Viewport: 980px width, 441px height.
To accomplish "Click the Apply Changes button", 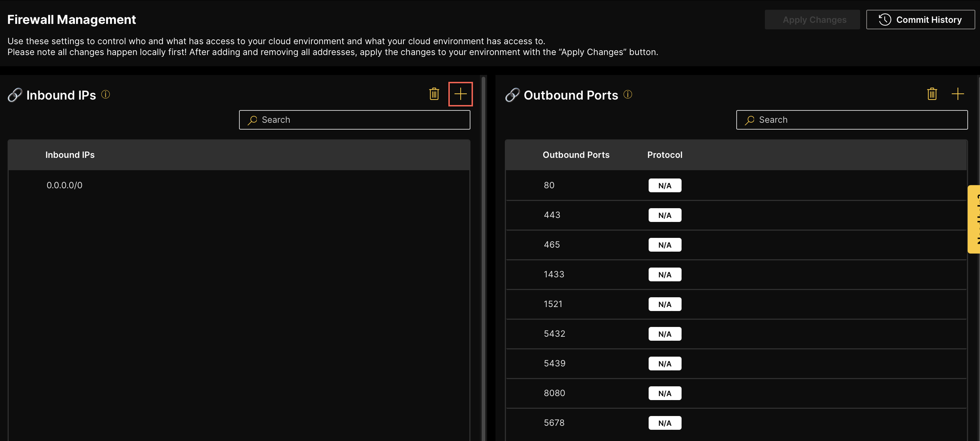I will 812,20.
